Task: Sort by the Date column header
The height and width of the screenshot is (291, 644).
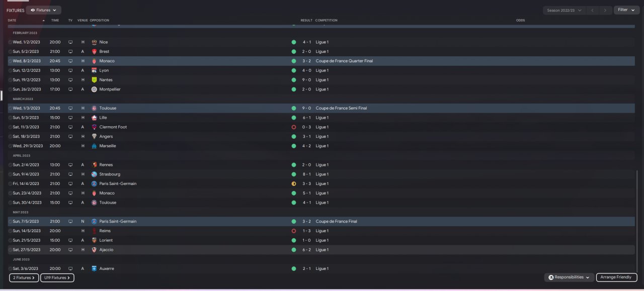Action: (x=12, y=20)
